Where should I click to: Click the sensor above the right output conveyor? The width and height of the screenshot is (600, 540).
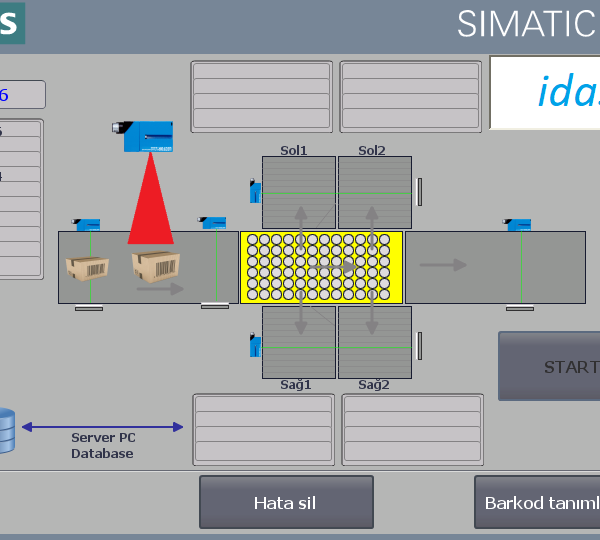tap(518, 225)
